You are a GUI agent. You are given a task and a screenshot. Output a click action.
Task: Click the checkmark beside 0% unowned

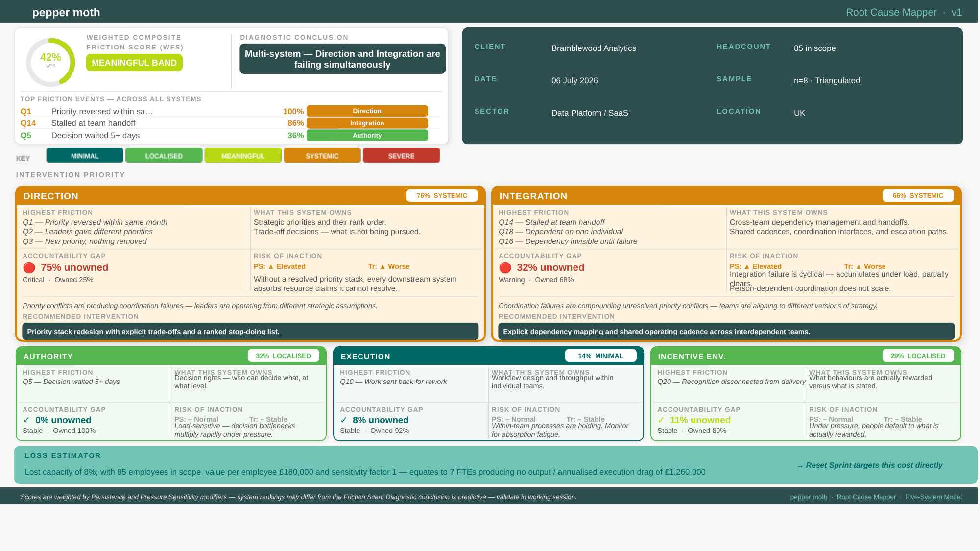26,420
